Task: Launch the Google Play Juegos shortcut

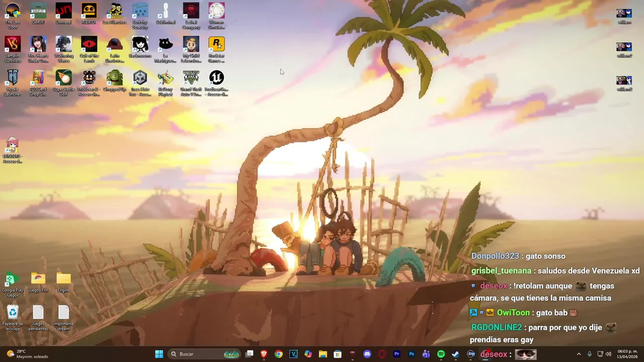Action: (x=13, y=285)
